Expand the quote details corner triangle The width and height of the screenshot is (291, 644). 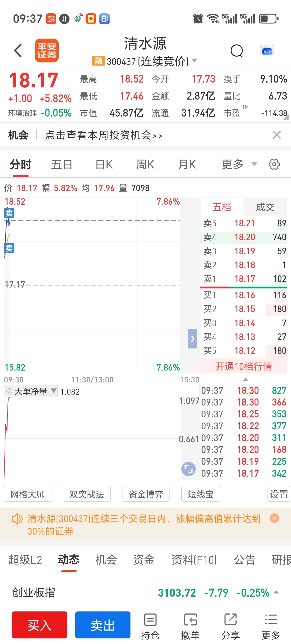point(286,118)
